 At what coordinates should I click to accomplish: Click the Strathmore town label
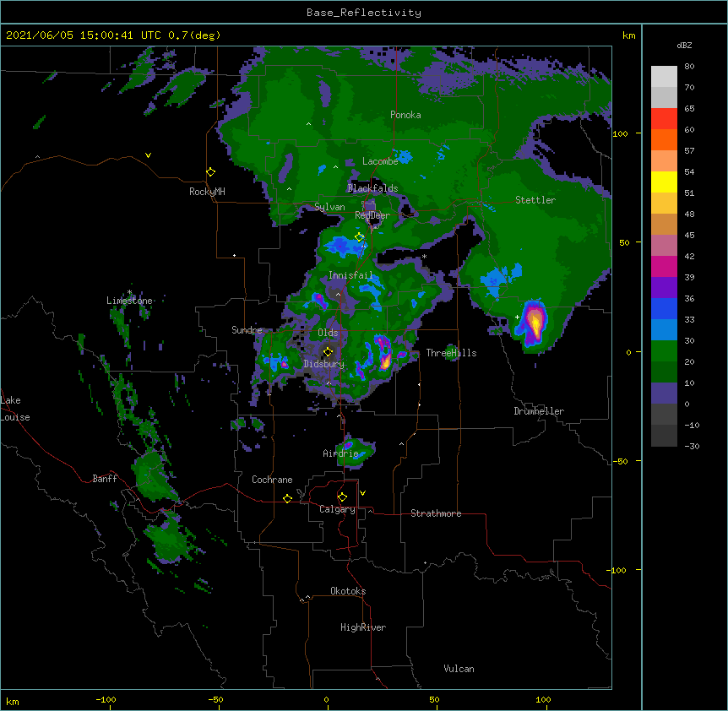click(x=436, y=513)
